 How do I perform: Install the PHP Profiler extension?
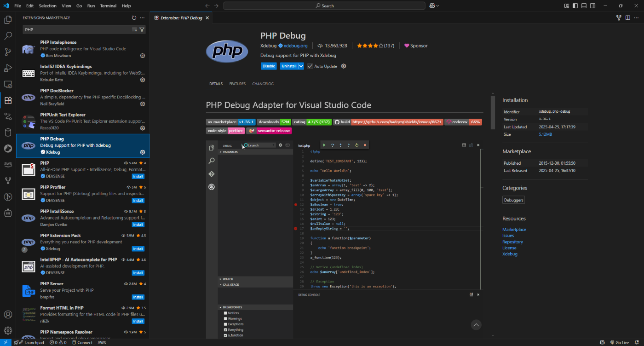tap(138, 201)
